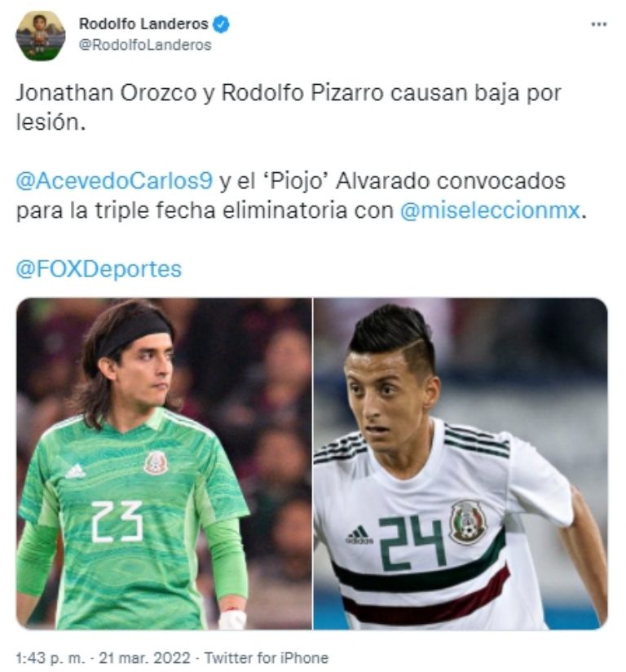Viewport: 626px width, 672px height.
Task: Click the tweet text about Jonathan Orozco
Action: tap(289, 107)
